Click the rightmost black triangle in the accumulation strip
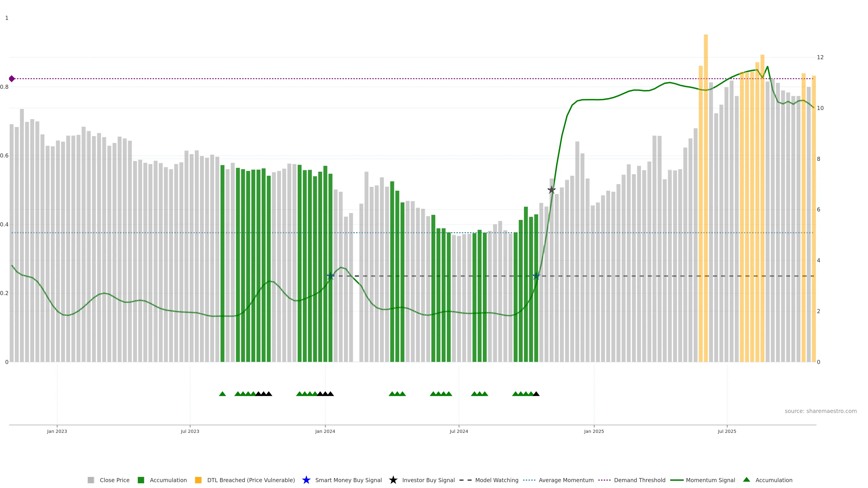 pos(536,394)
